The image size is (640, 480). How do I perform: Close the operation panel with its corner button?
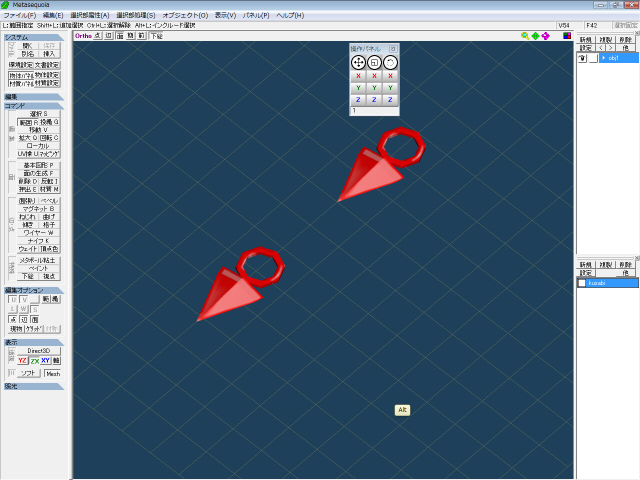[x=393, y=48]
